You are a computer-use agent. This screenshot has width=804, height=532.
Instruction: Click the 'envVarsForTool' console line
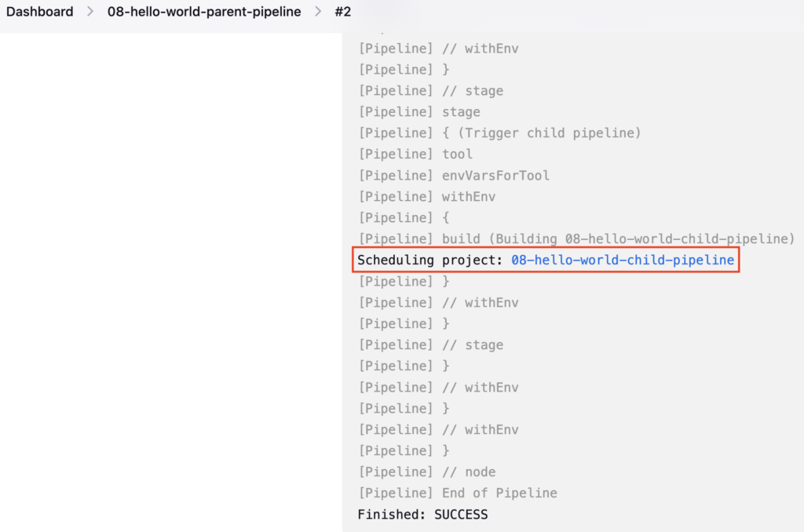click(x=454, y=175)
